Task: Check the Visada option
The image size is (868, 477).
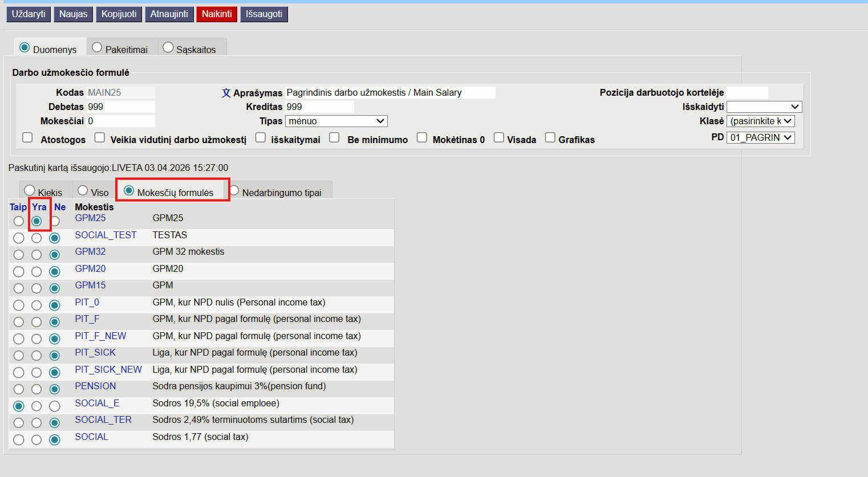Action: pyautogui.click(x=499, y=137)
